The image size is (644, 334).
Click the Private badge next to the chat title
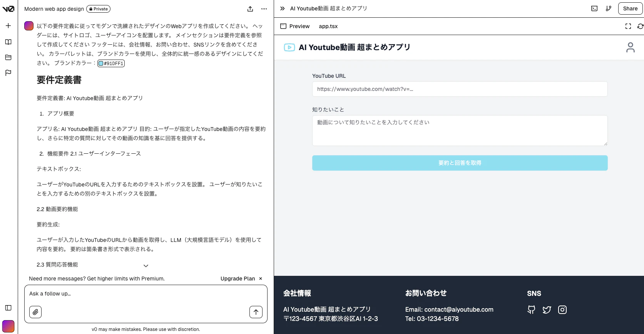tap(98, 9)
